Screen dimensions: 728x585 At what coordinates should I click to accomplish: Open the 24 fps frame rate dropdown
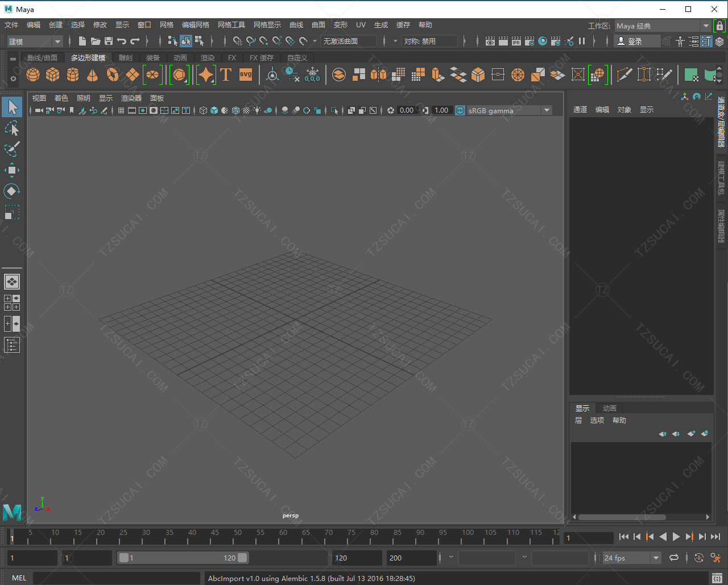point(656,558)
